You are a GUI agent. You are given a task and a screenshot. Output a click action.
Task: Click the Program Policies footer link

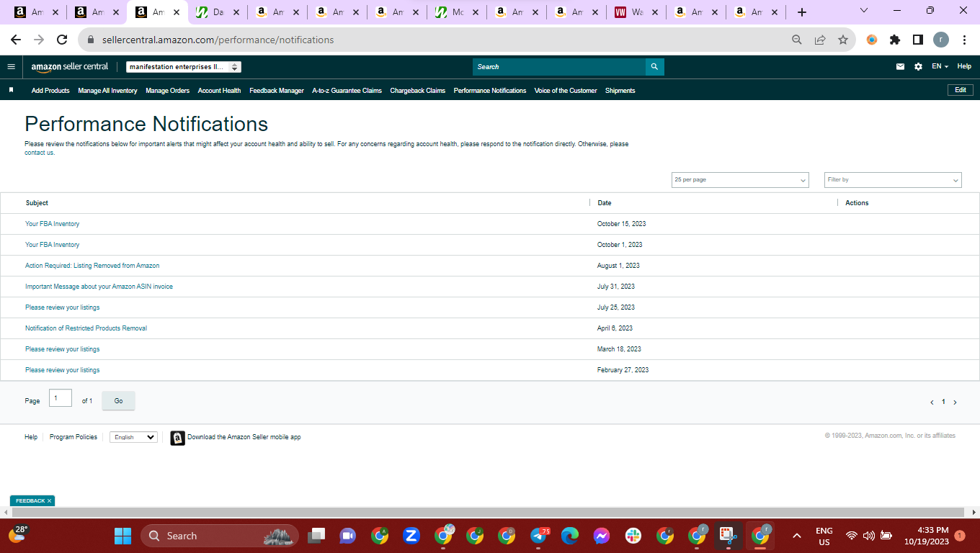click(x=73, y=437)
